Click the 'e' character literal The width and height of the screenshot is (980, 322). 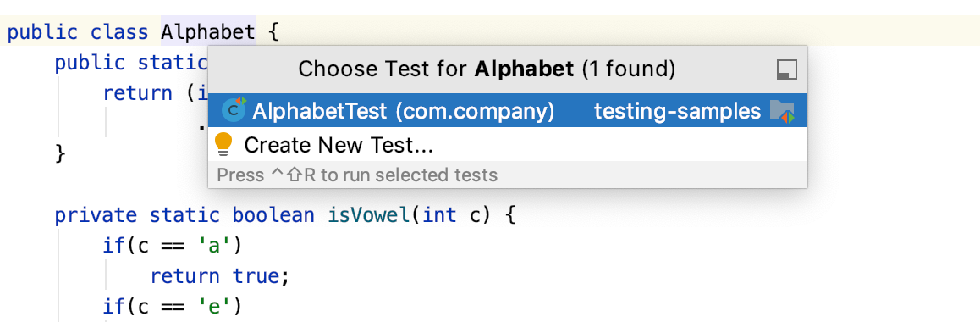(x=215, y=306)
